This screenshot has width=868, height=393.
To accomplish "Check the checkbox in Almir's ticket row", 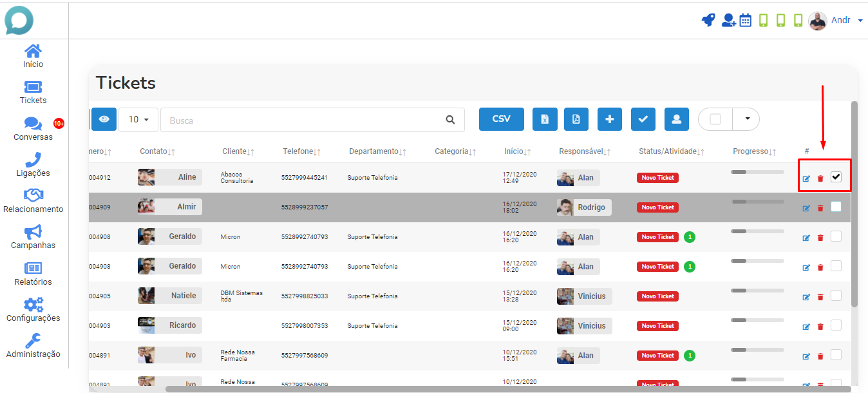I will (836, 207).
